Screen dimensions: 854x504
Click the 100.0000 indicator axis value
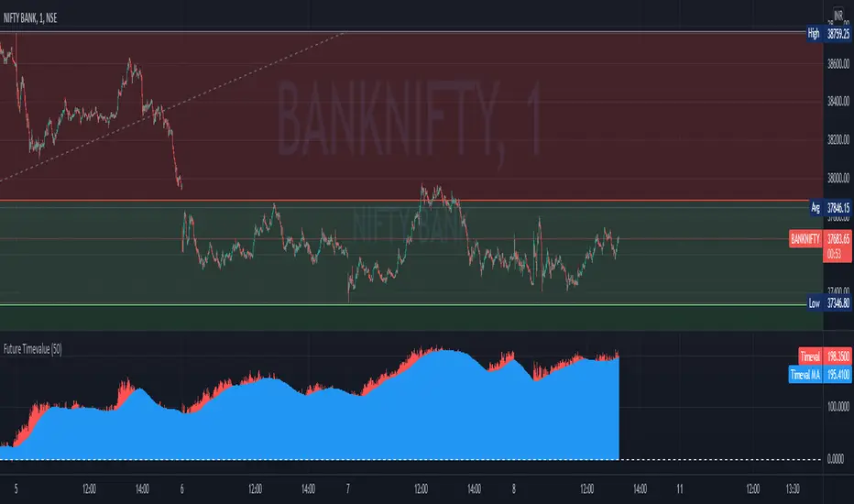pyautogui.click(x=838, y=407)
